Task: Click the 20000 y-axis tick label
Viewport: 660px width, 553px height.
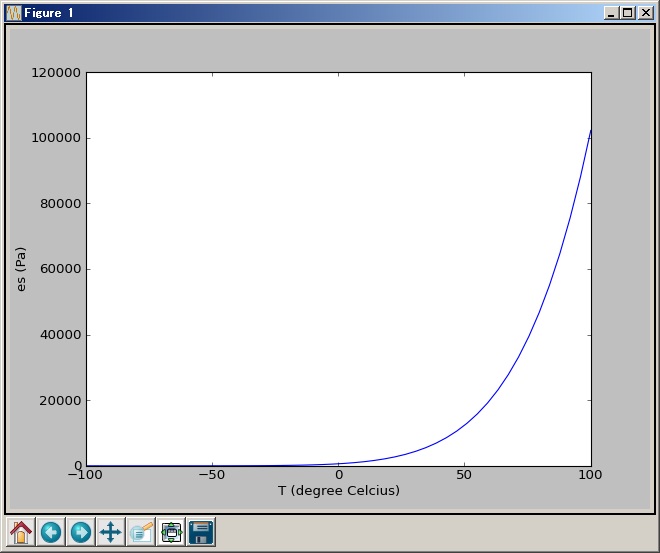Action: (59, 401)
